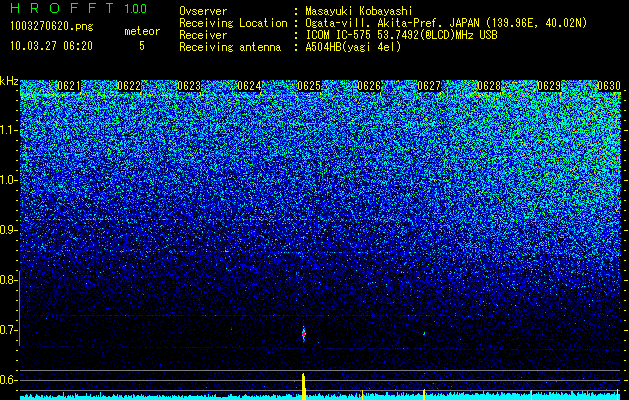The image size is (629, 400).
Task: Select the file name 1003270620.png
Action: pos(51,26)
